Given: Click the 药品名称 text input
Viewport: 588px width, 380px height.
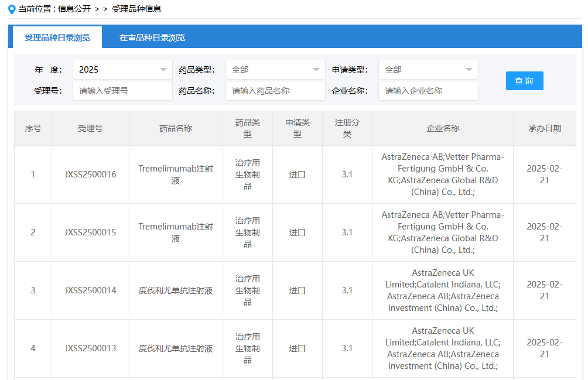Looking at the screenshot, I should pyautogui.click(x=275, y=91).
